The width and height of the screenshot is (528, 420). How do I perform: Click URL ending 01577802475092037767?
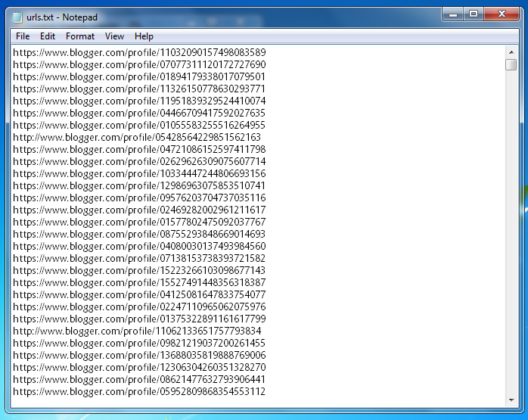click(x=139, y=222)
